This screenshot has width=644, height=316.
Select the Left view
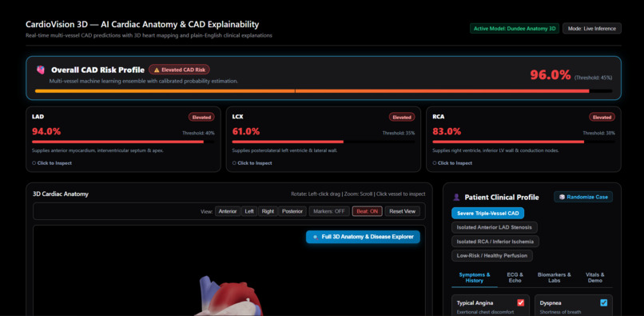tap(249, 211)
